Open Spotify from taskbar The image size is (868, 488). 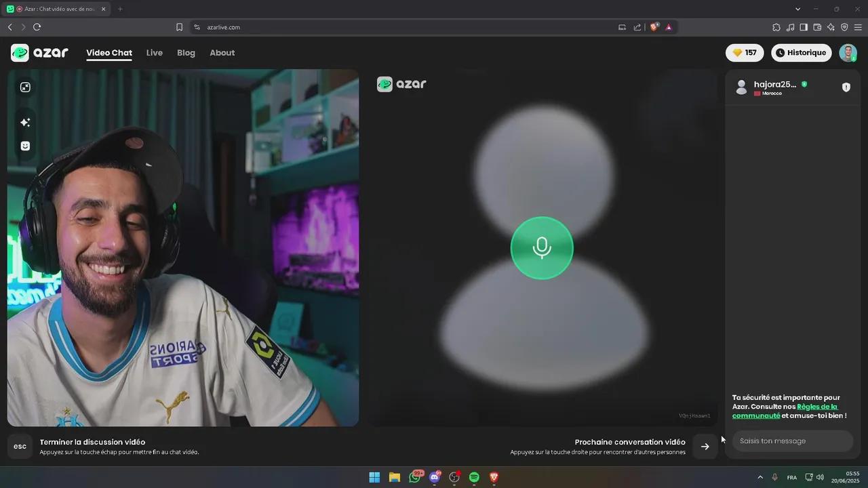pos(474,477)
